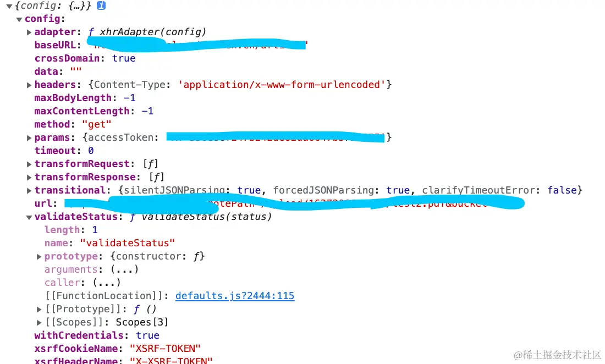Select the crossDomain true value

pyautogui.click(x=123, y=58)
